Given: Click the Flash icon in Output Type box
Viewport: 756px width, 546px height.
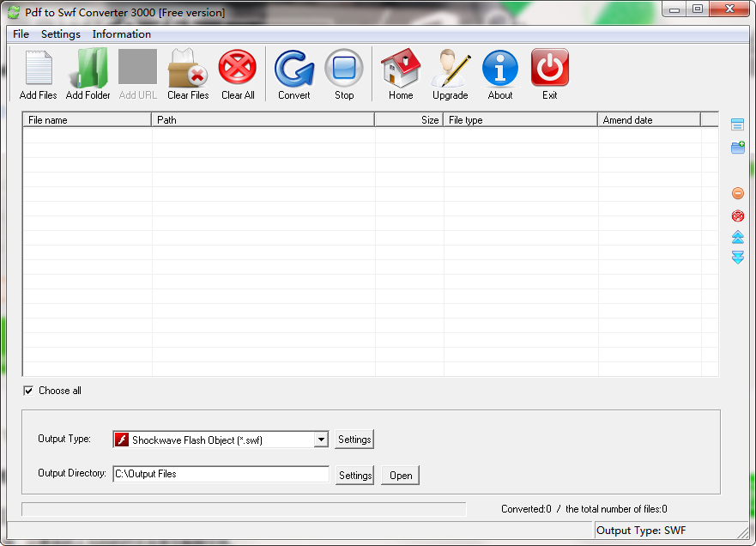Looking at the screenshot, I should point(122,440).
